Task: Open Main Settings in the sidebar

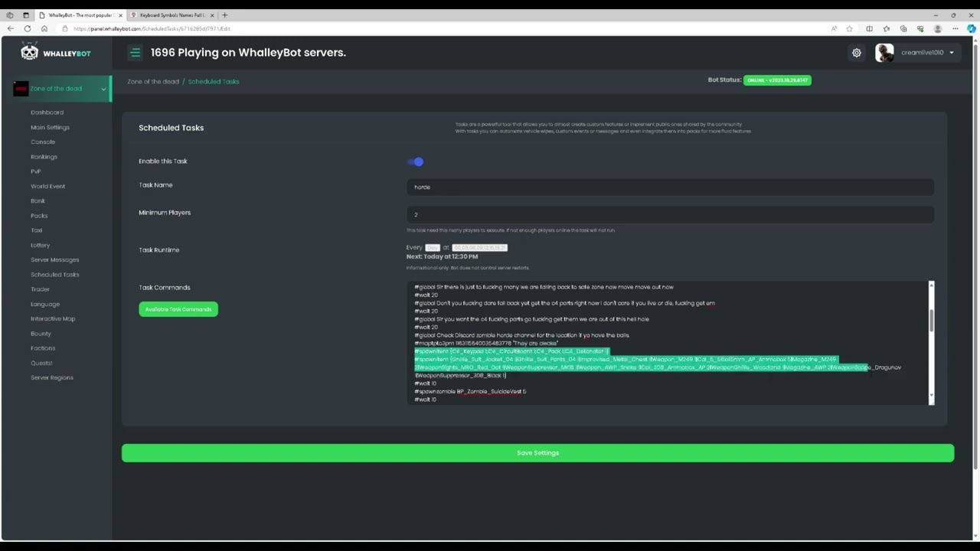Action: [50, 127]
